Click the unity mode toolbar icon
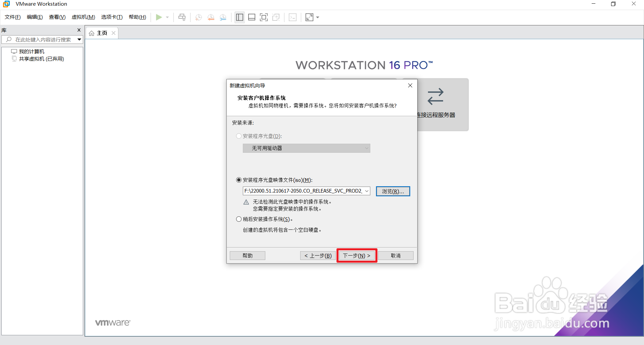The image size is (644, 345). 276,17
